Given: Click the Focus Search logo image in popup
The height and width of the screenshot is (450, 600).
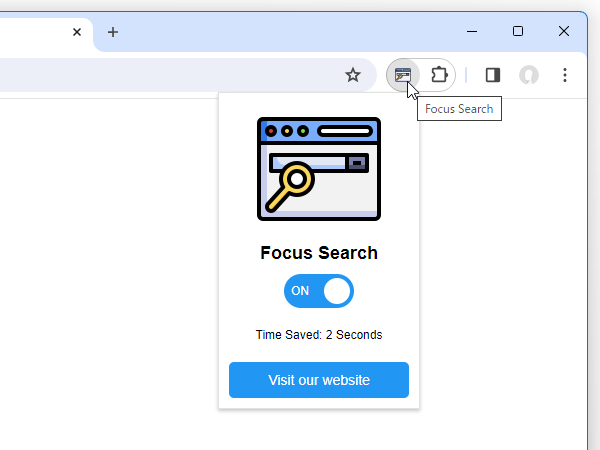Looking at the screenshot, I should tap(319, 169).
